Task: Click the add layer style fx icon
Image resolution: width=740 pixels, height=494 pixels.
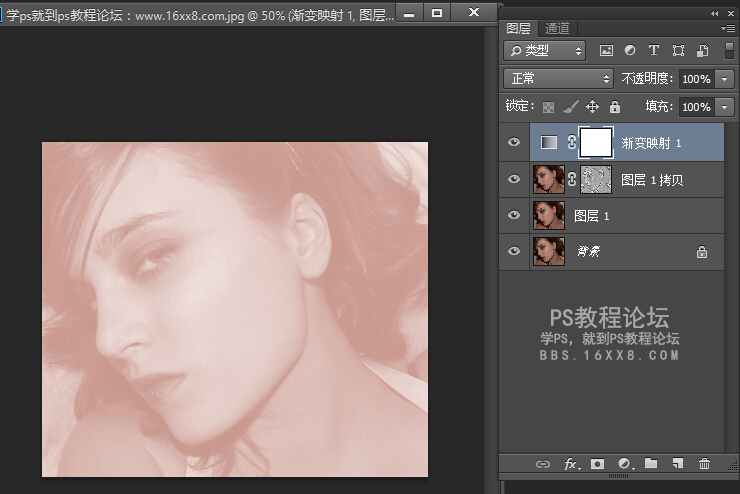Action: pyautogui.click(x=572, y=464)
